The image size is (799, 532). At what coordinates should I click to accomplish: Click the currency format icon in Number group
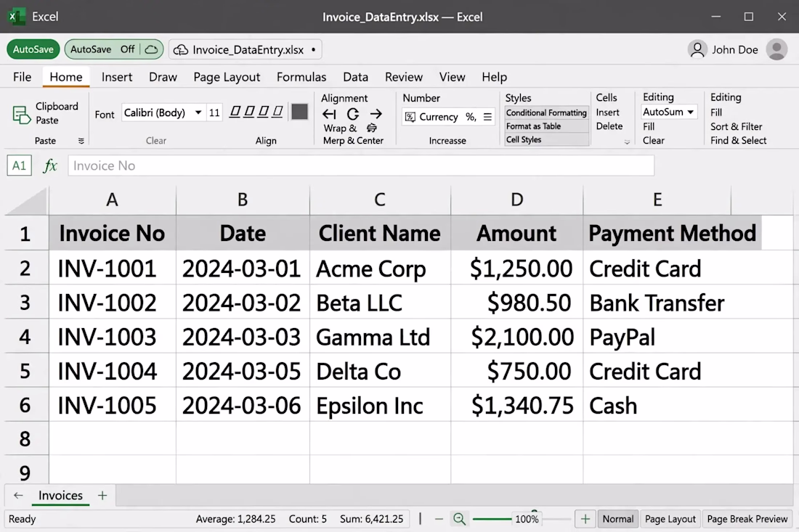click(x=410, y=117)
